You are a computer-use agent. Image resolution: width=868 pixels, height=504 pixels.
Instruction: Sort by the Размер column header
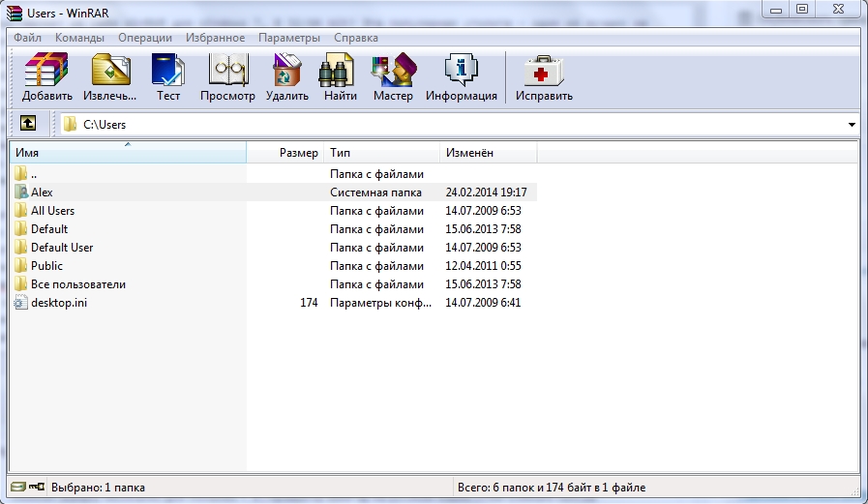(x=285, y=152)
